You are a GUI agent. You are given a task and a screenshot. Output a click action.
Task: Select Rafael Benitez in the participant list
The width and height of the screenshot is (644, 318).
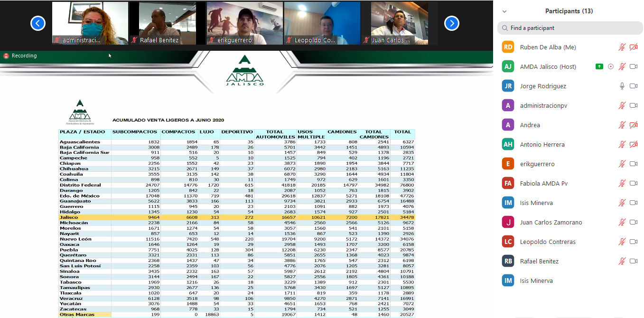click(539, 261)
